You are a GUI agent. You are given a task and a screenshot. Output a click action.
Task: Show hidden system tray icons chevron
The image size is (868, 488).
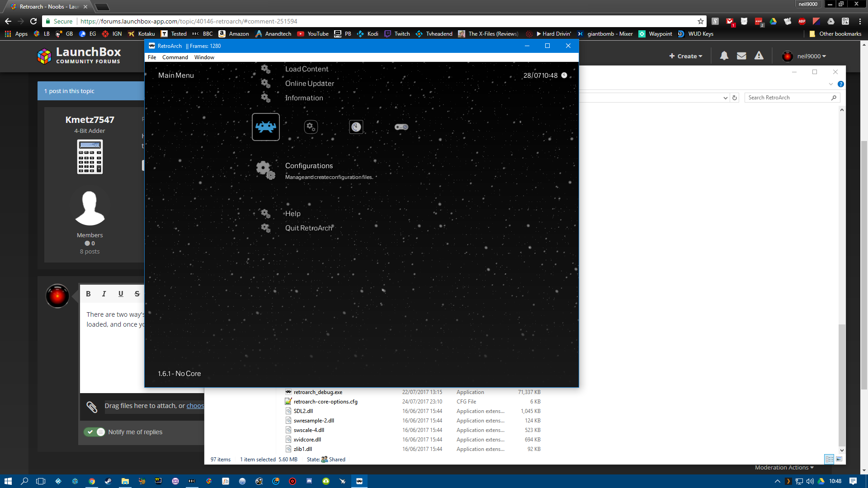pyautogui.click(x=777, y=481)
